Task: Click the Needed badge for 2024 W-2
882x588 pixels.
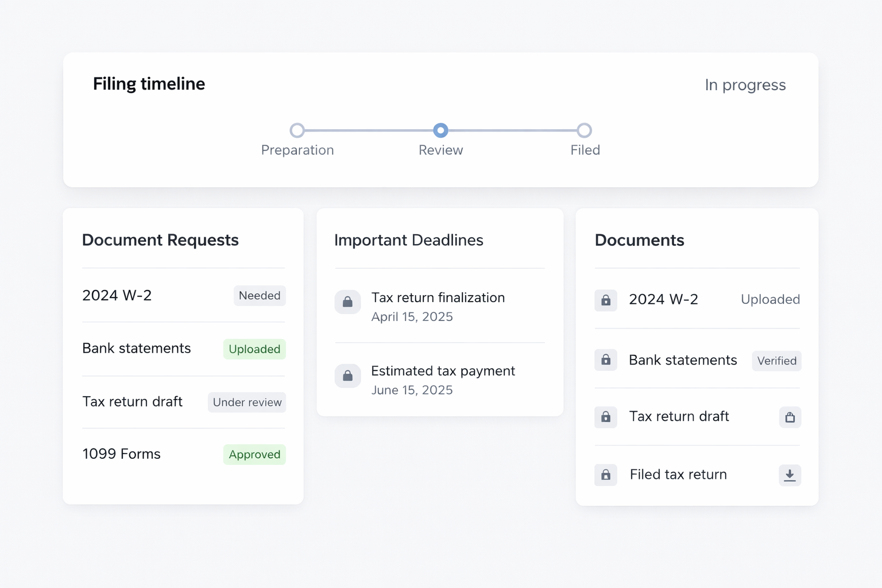Action: click(x=260, y=296)
